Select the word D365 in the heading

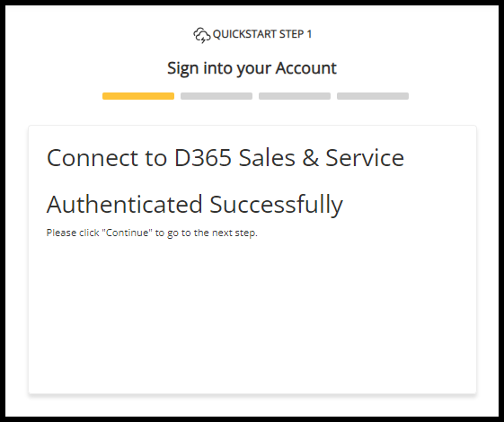coord(203,158)
